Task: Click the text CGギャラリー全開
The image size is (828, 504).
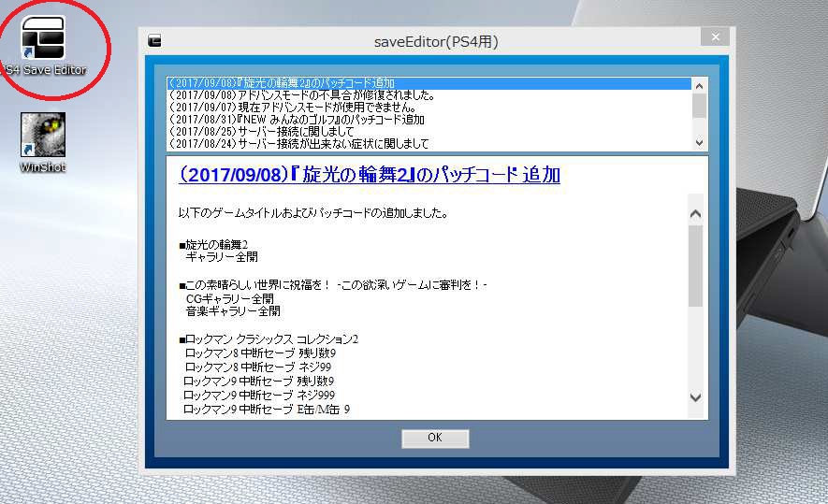Action: pyautogui.click(x=230, y=298)
